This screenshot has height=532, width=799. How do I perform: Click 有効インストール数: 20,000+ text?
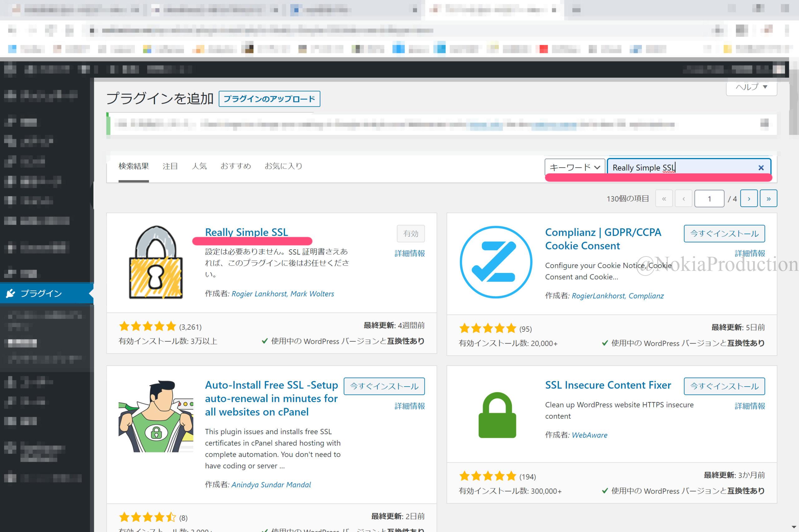pos(508,343)
